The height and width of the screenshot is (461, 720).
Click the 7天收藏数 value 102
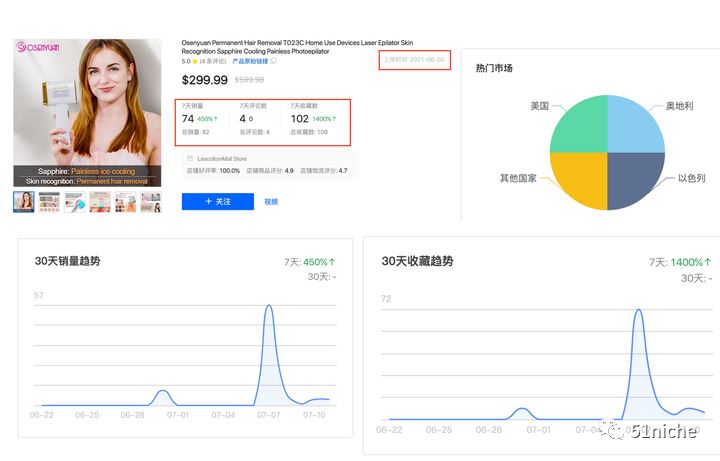(x=299, y=119)
